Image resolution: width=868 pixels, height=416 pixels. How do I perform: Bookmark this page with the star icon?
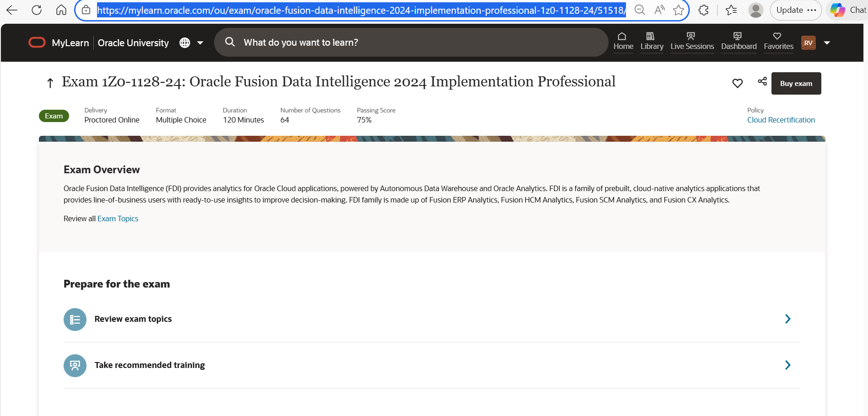679,10
